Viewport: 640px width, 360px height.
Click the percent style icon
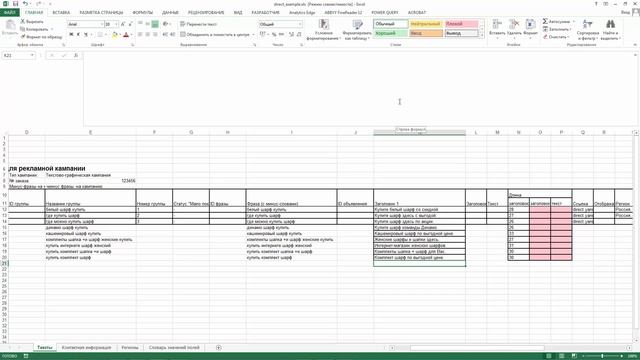[273, 35]
